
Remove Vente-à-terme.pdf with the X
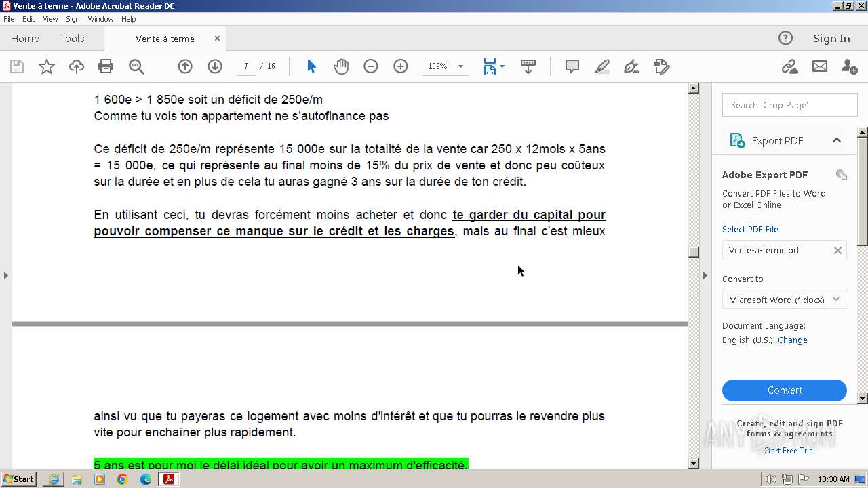(837, 250)
